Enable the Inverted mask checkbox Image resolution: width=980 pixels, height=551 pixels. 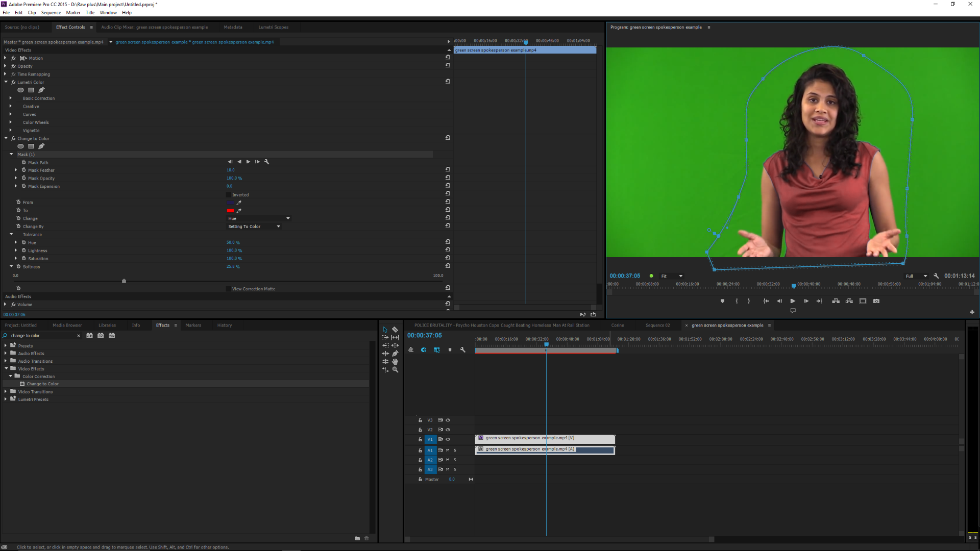tap(229, 195)
